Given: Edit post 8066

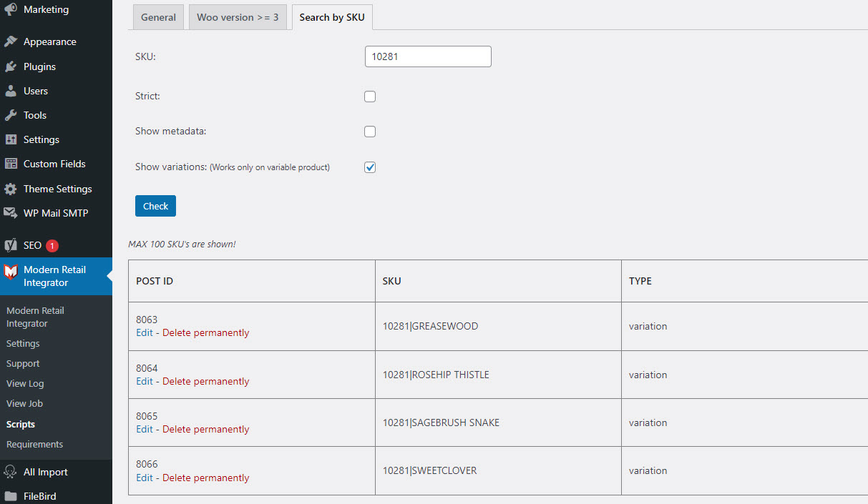Looking at the screenshot, I should [x=145, y=478].
